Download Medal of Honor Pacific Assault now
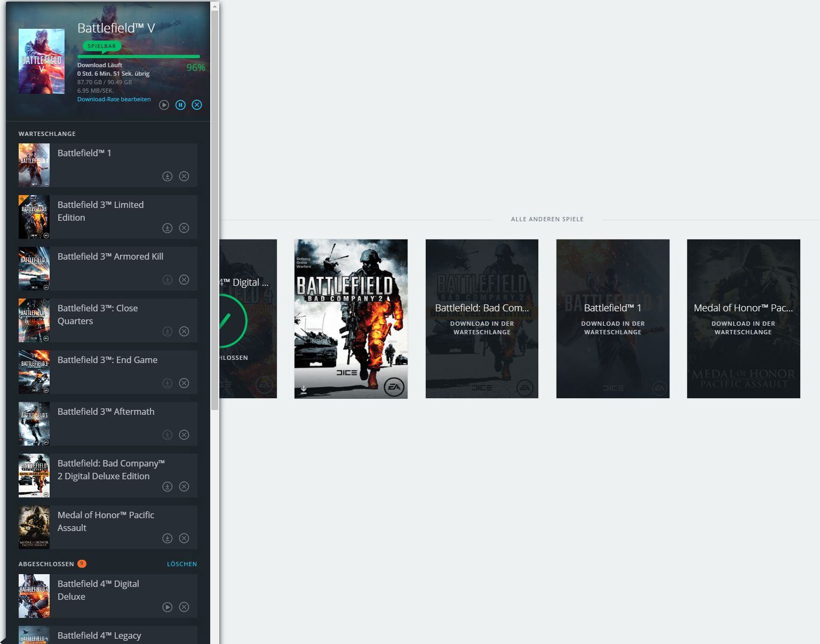Viewport: 820px width, 644px height. [x=168, y=538]
